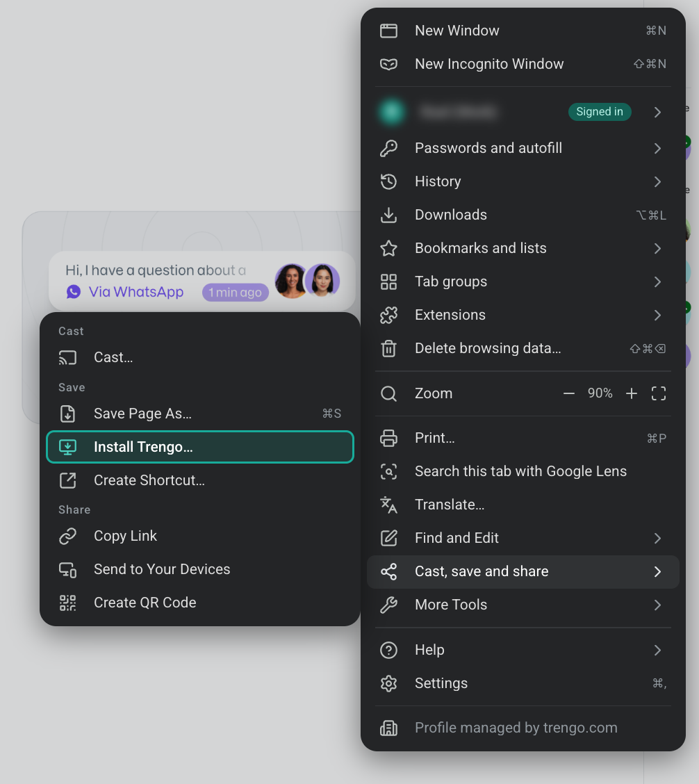Click the 'Hi, I have a question' message text

tap(156, 270)
